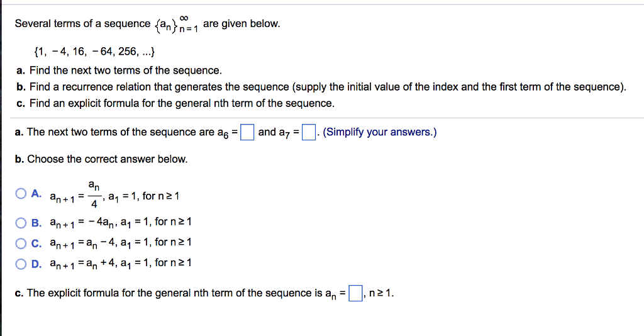Click the 'an - 4' recurrence formula text

click(x=101, y=243)
